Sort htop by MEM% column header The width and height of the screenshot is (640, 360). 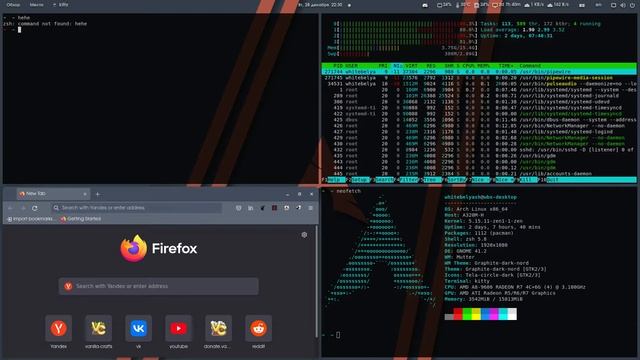[484, 66]
